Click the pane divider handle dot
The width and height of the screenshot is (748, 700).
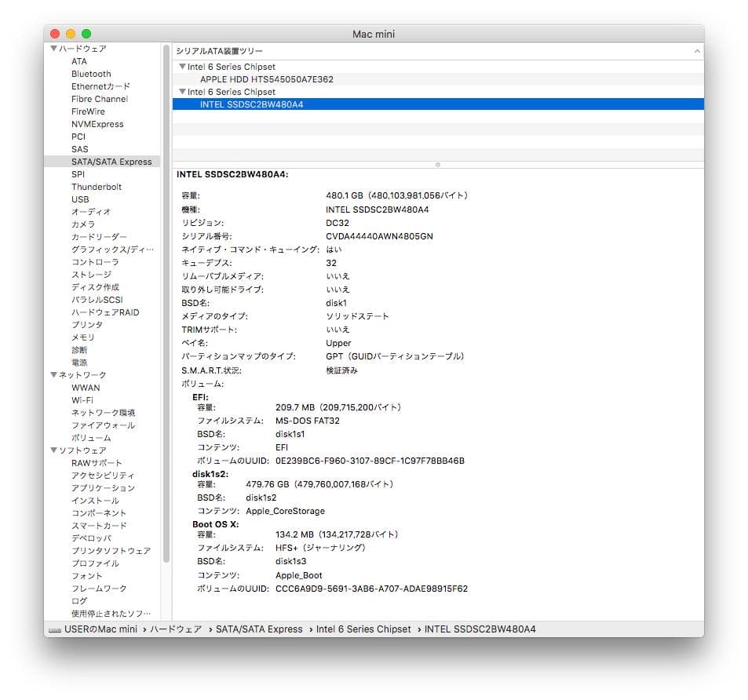(438, 165)
